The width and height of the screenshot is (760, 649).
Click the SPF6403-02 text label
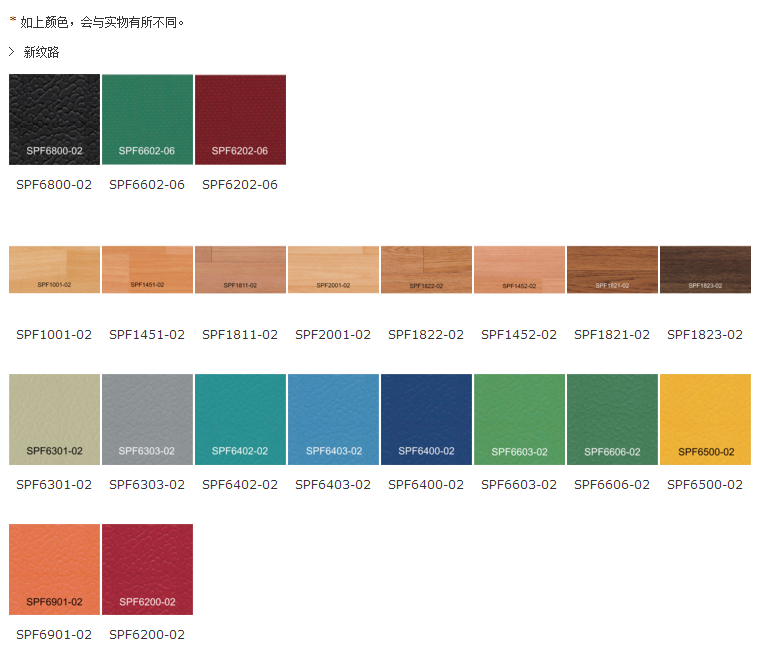tap(333, 485)
